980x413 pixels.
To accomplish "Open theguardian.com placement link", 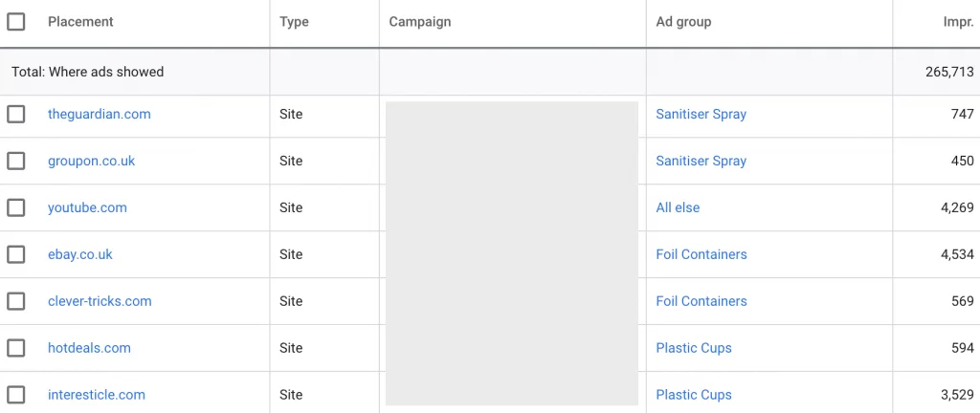I will (x=99, y=114).
